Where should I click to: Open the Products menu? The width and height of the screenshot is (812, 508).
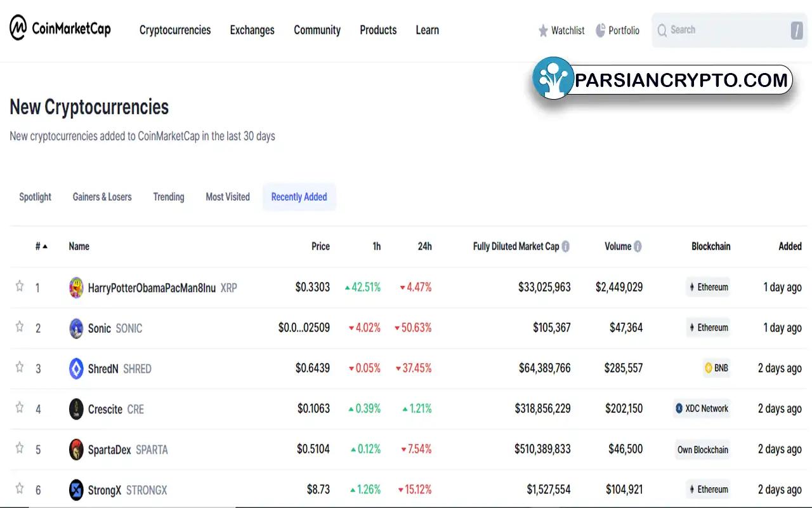(x=378, y=30)
